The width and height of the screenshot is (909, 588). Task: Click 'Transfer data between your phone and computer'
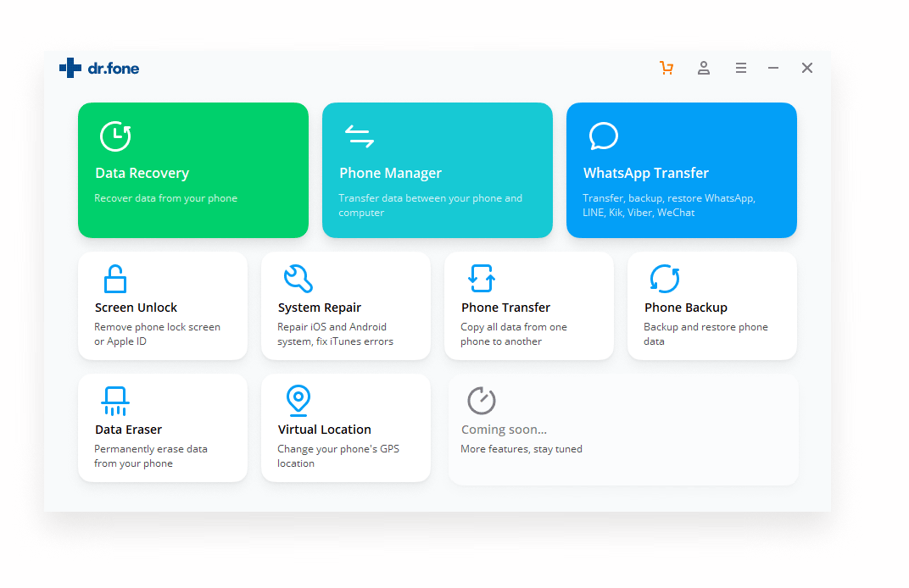pos(430,205)
